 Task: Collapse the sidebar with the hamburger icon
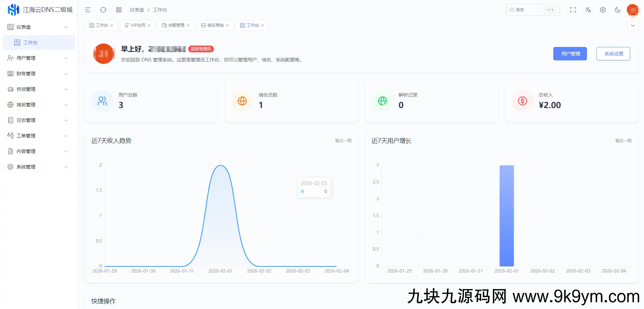point(88,10)
